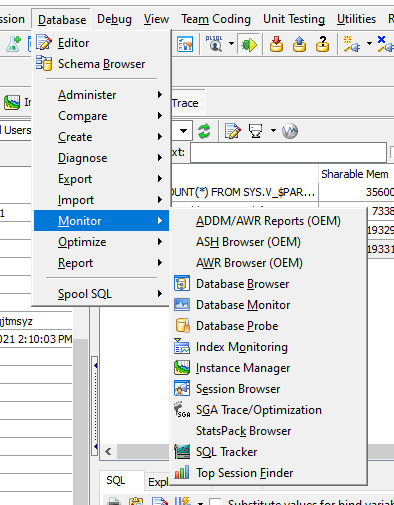The height and width of the screenshot is (505, 394).
Task: Open the Debug menu
Action: click(114, 19)
